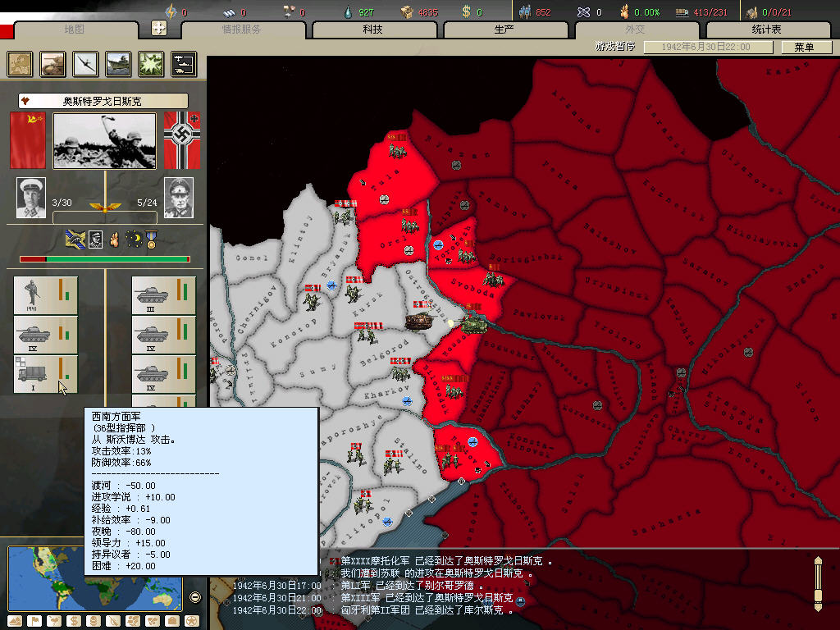Select Soviet tank unit attacking from Svoboda

(x=474, y=325)
